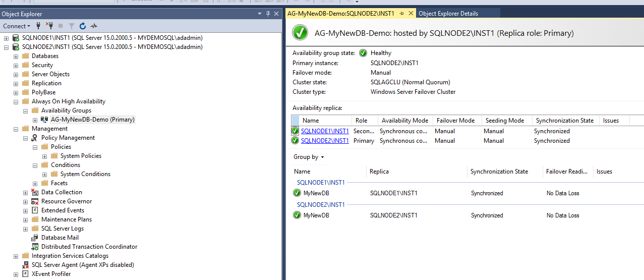Expand the Databases folder

[16, 56]
